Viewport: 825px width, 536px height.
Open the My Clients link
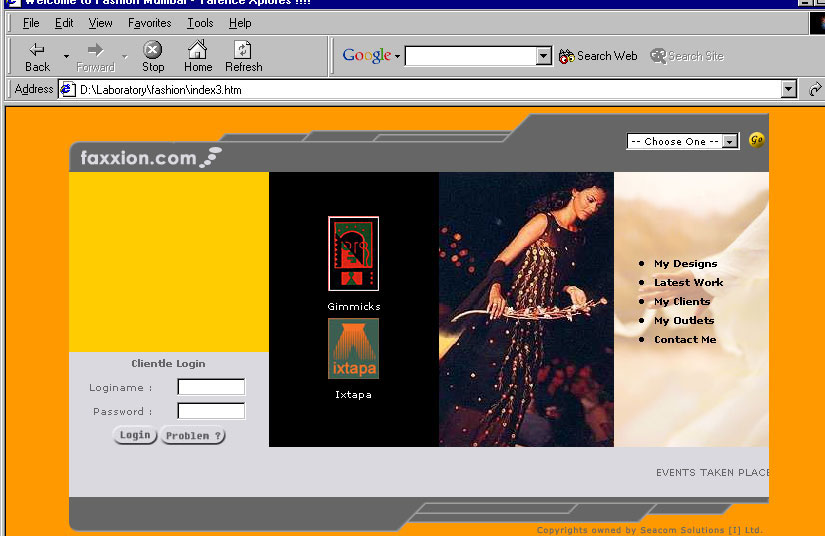(682, 301)
